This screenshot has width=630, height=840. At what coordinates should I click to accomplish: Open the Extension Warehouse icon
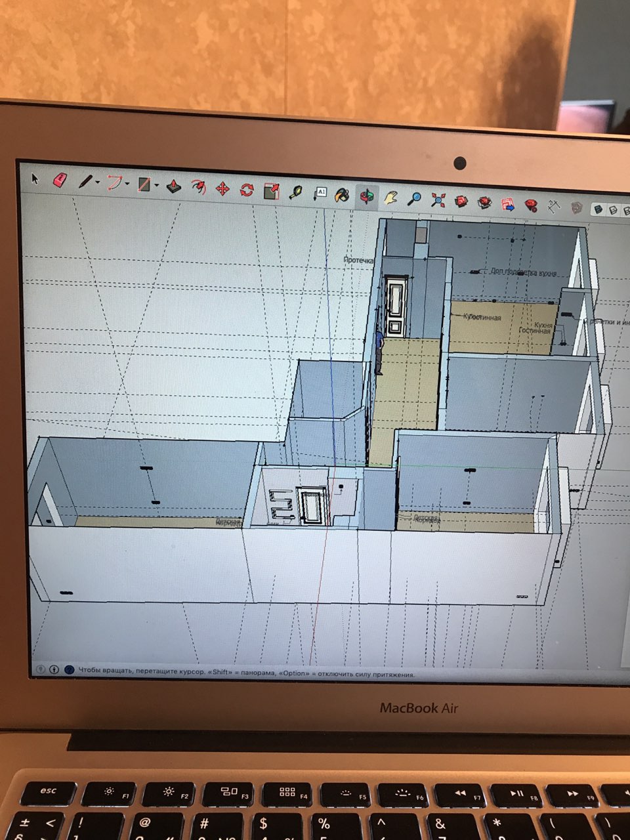[x=485, y=203]
